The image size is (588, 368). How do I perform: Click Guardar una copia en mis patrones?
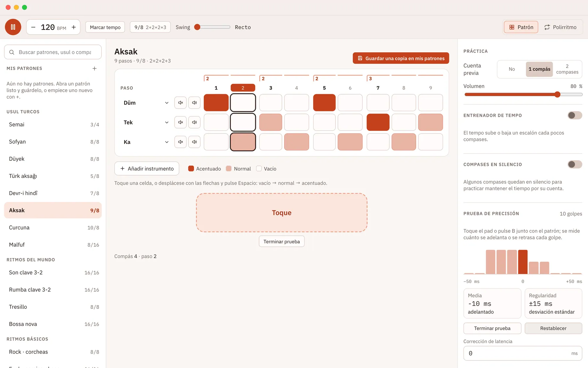tap(401, 58)
